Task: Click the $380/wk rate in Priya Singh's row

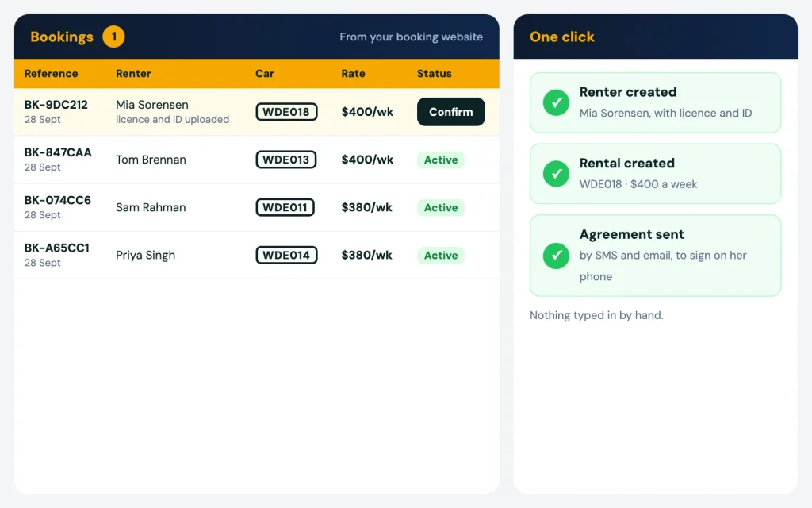Action: (366, 255)
